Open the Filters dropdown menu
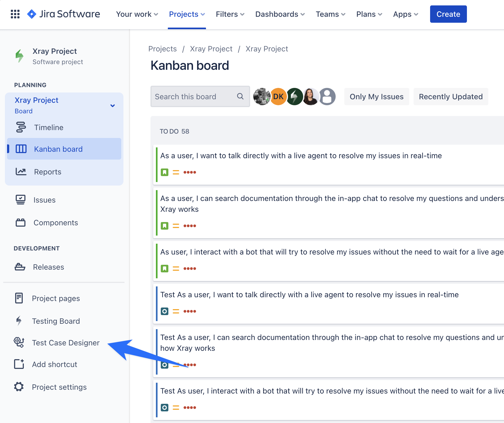This screenshot has height=423, width=504. coord(230,14)
